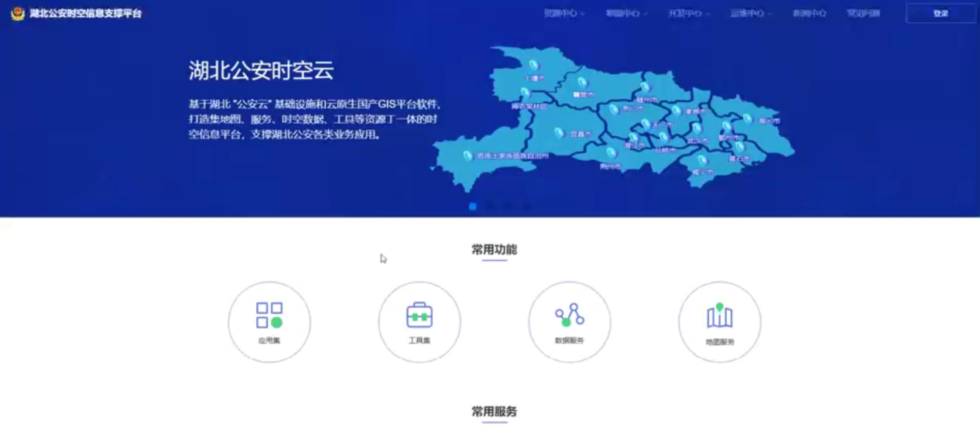Select the 随州市 map marker
Viewport: 980px width, 434px height.
(x=644, y=87)
